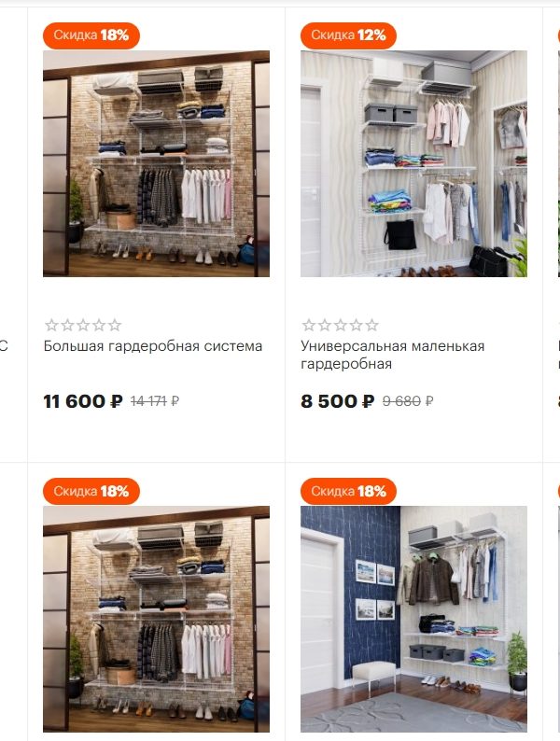Click the crossed-out 9 680 ₽ old price
The width and height of the screenshot is (560, 741).
tap(408, 401)
